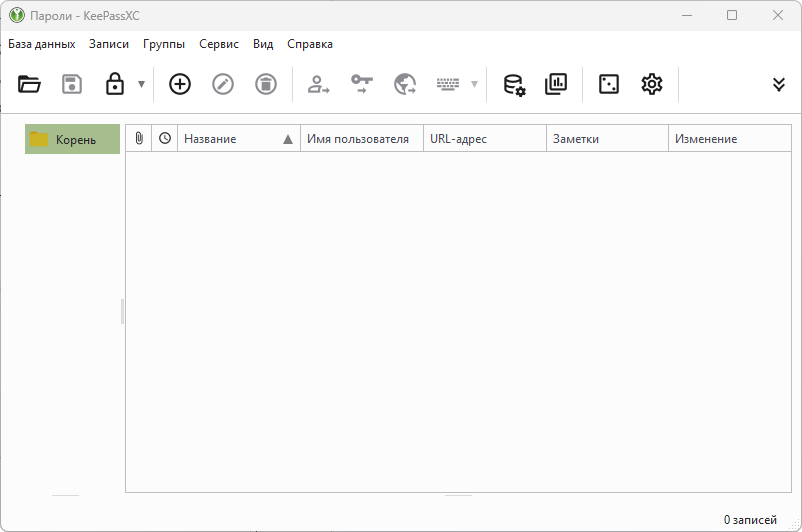The width and height of the screenshot is (802, 532).
Task: Open database settings icon in toolbar
Action: [514, 85]
